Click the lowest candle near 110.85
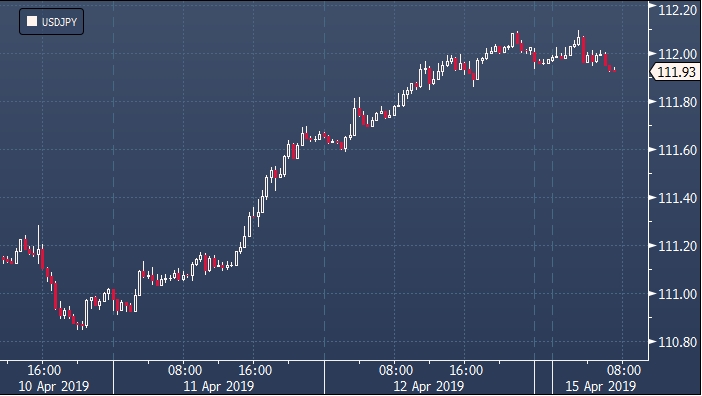This screenshot has height=396, width=702. [78, 325]
